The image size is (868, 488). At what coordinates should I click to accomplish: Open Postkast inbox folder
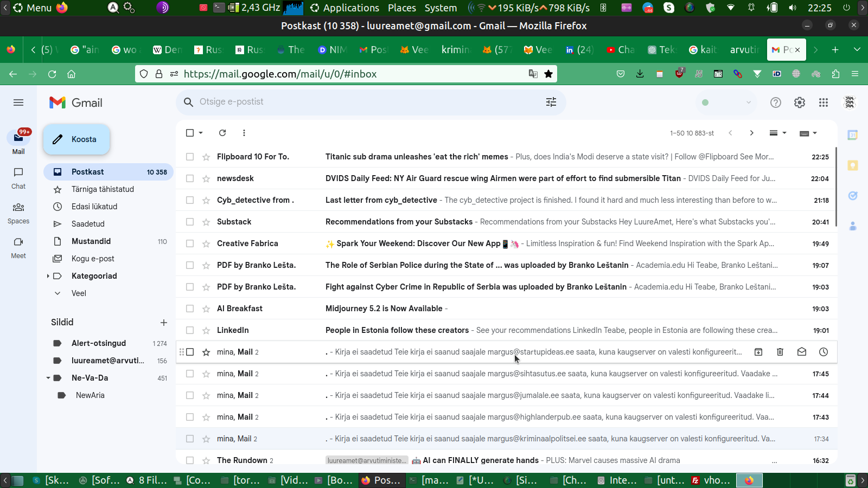[x=108, y=172]
